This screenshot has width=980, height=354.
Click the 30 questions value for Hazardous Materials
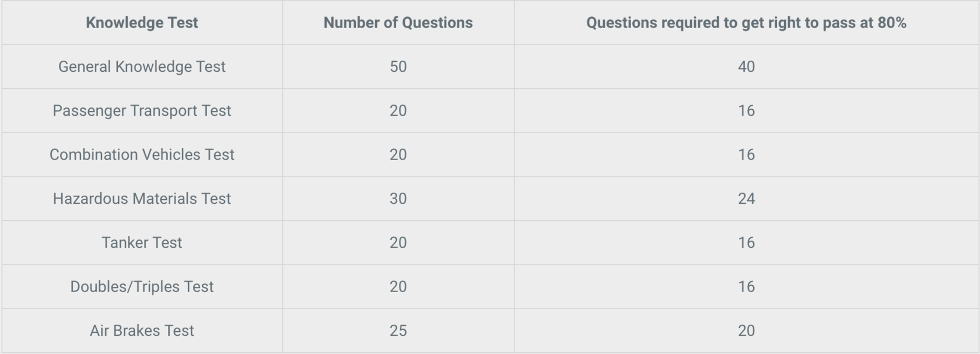(x=398, y=199)
